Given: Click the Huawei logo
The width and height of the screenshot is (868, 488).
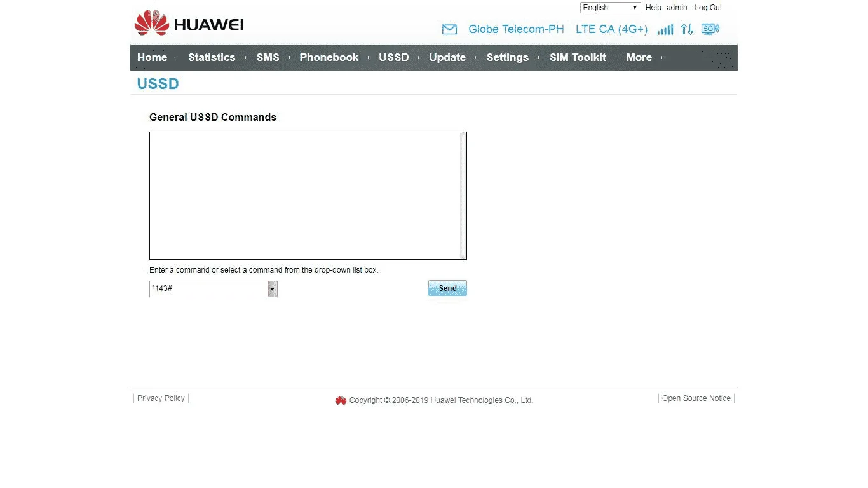Looking at the screenshot, I should coord(189,24).
